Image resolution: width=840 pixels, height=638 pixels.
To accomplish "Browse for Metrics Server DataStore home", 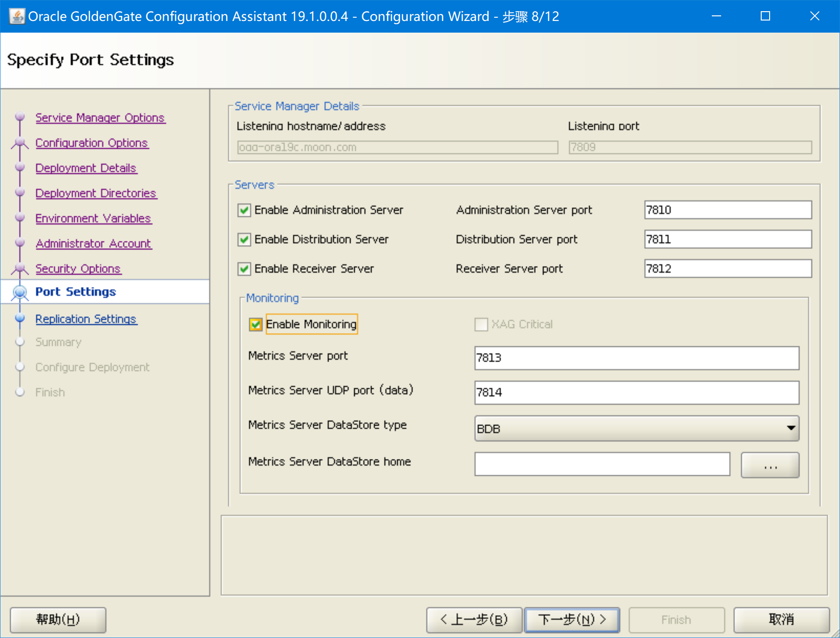I will click(x=770, y=465).
